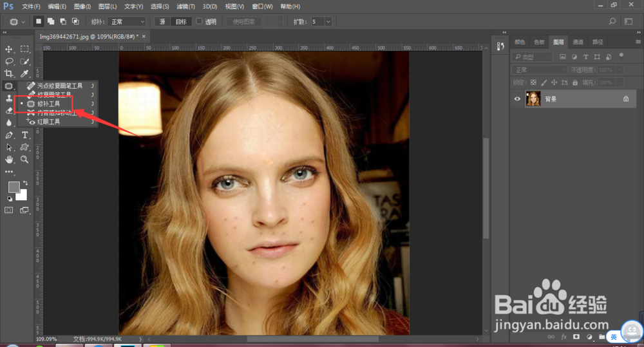Image resolution: width=644 pixels, height=347 pixels.
Task: Collapse the right panel group arrows
Action: pos(639,32)
